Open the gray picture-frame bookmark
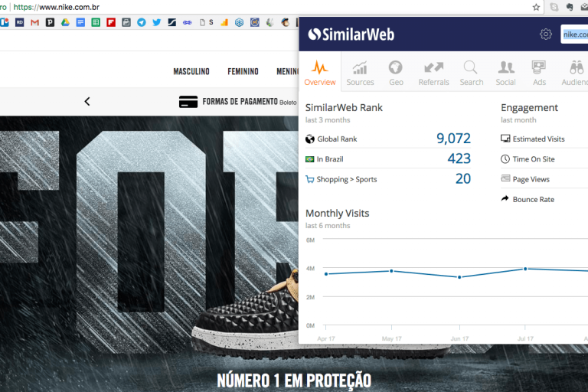The image size is (588, 392). [126, 22]
